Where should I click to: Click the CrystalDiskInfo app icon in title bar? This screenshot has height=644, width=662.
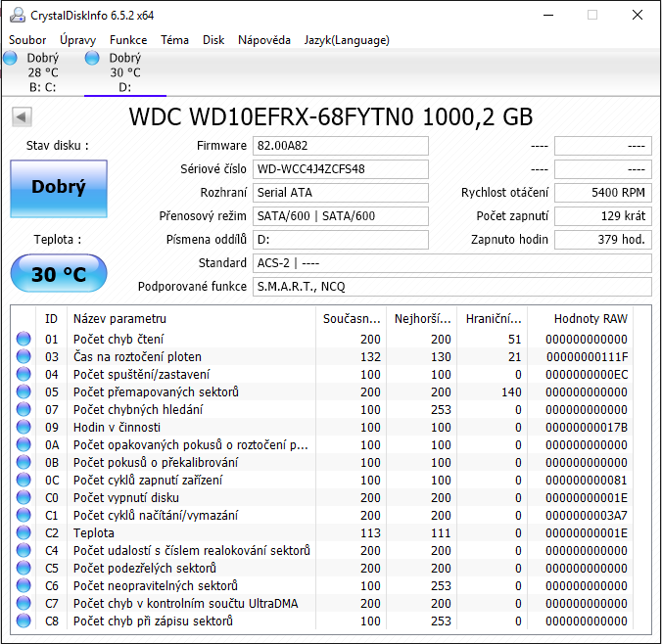pos(18,16)
